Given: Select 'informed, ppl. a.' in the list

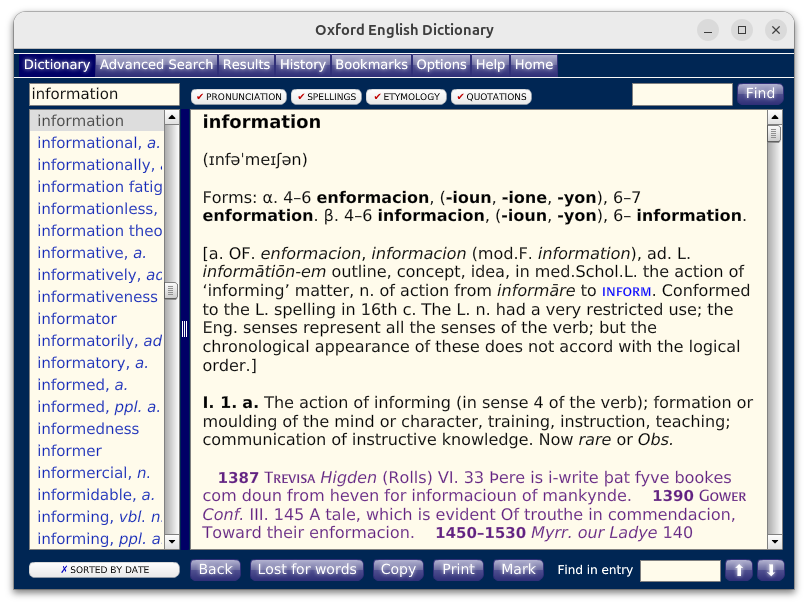Looking at the screenshot, I should tap(97, 407).
